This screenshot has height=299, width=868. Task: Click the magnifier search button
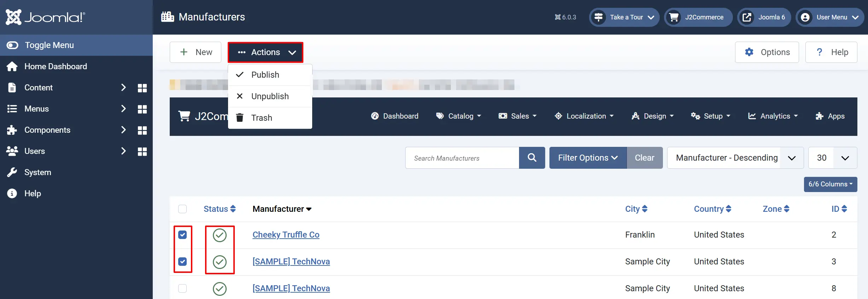click(532, 158)
